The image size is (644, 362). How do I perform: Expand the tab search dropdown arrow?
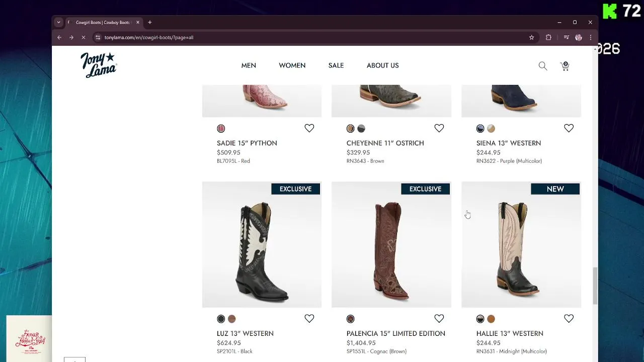click(58, 22)
